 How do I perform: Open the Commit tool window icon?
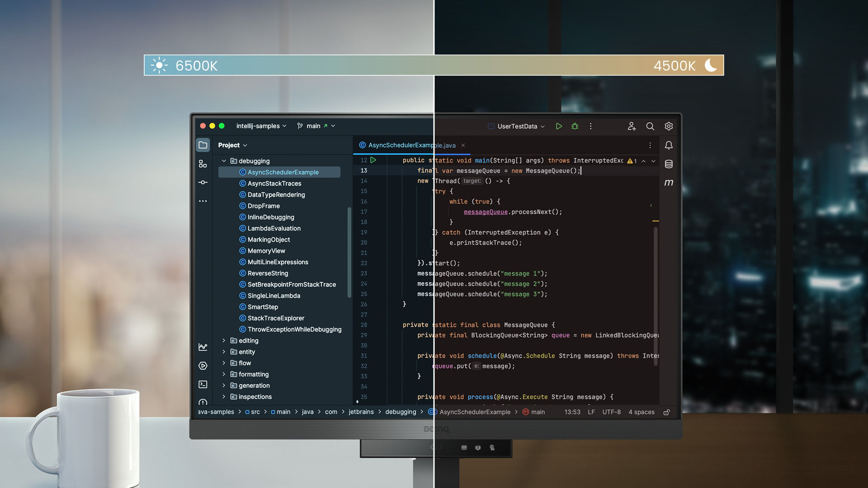coord(203,183)
